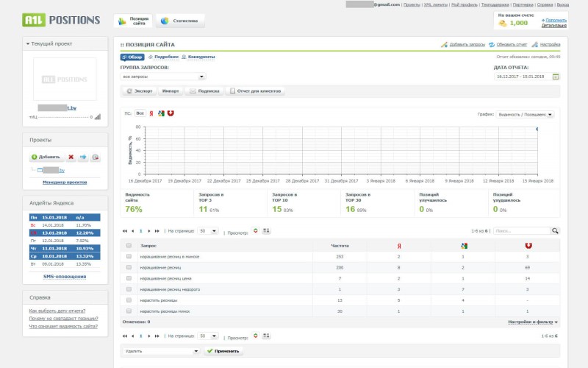The height and width of the screenshot is (368, 588).
Task: Go to first page in bottom pagination
Action: (x=125, y=336)
